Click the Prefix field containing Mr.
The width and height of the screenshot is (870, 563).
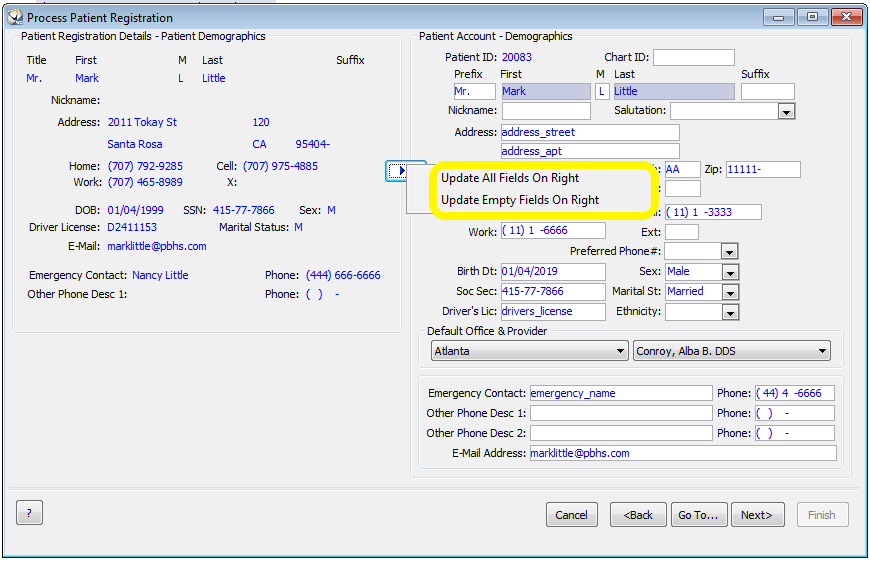(x=474, y=92)
